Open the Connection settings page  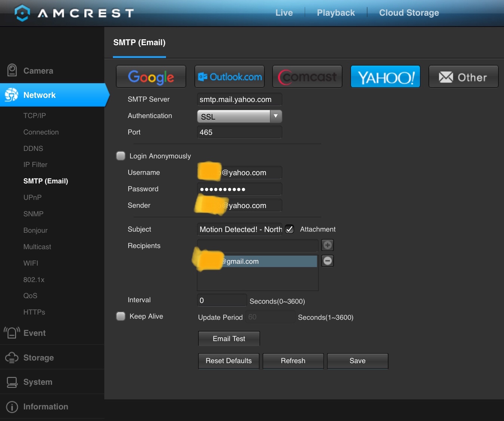(x=41, y=132)
